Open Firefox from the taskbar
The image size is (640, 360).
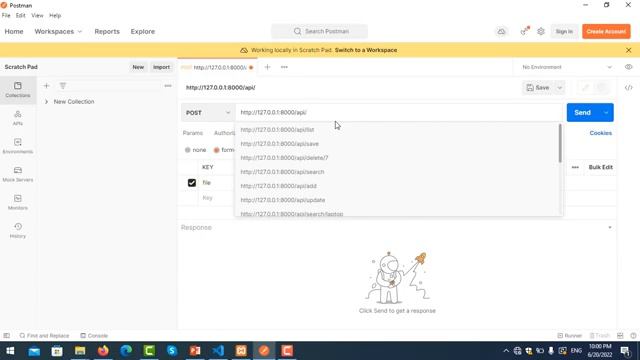click(x=103, y=351)
